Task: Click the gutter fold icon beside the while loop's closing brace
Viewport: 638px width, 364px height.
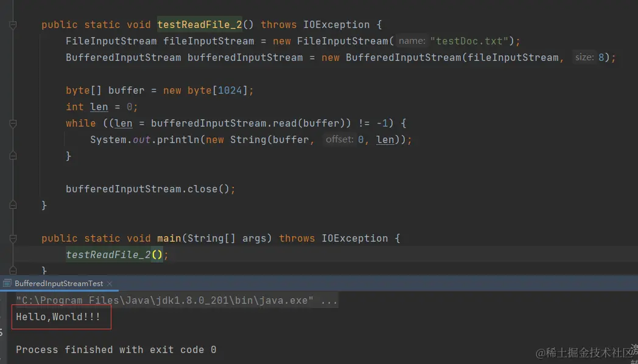Action: (12, 155)
